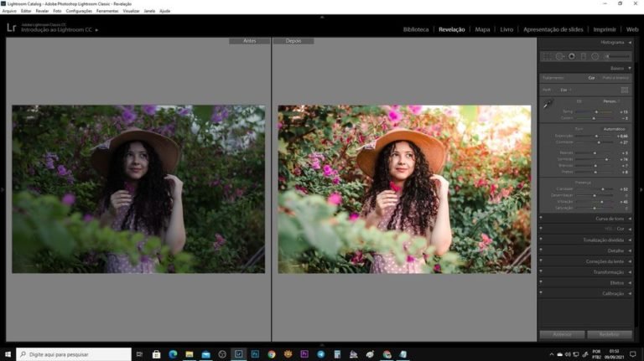Click the Automático tone button
This screenshot has width=644, height=361.
[615, 128]
